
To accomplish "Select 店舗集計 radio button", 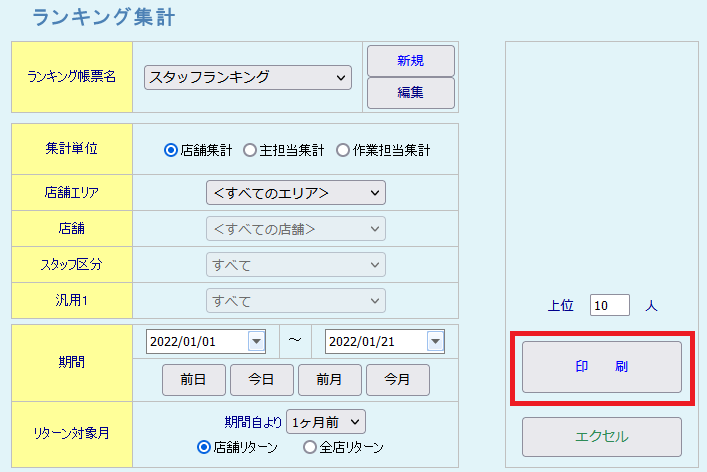I will coord(171,150).
